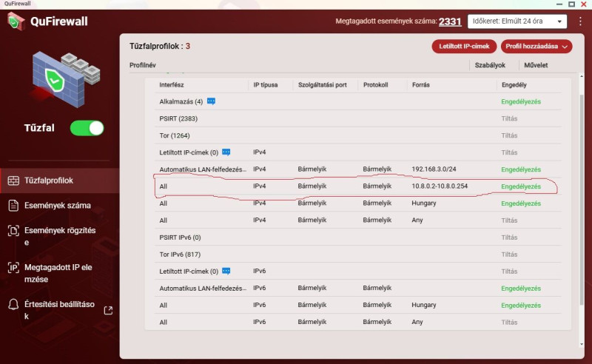Click the Események rögzítése capture icon
This screenshot has width=592, height=364.
[x=13, y=230]
